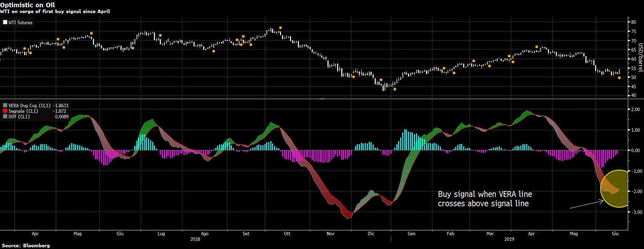Click the USD/barrel axis title

click(x=641, y=58)
